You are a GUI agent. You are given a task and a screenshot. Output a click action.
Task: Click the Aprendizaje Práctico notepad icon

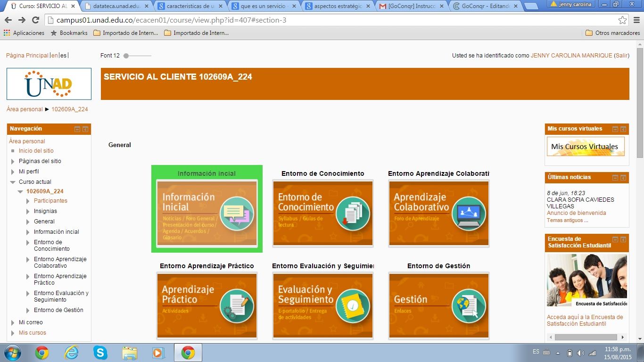point(237,306)
